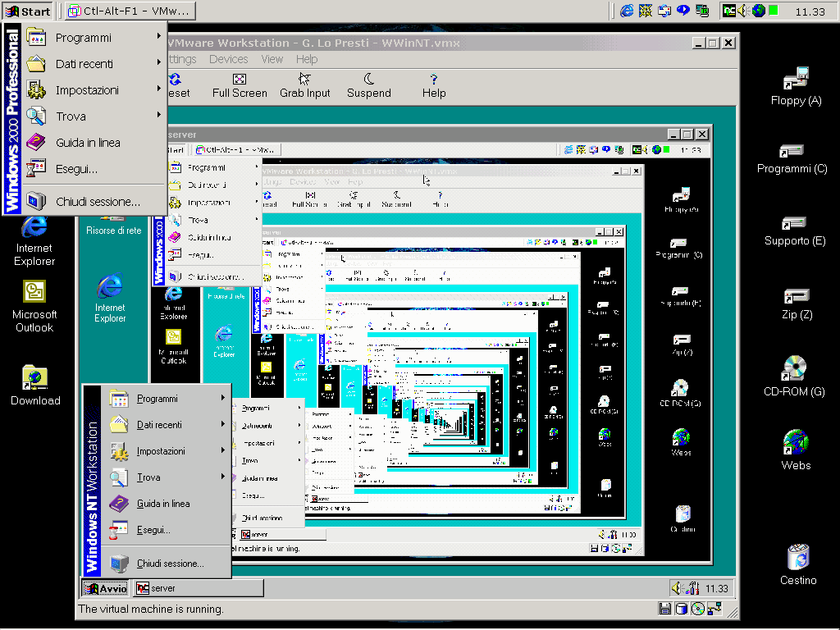
Task: Open Trova in Windows NT menu
Action: (166, 477)
